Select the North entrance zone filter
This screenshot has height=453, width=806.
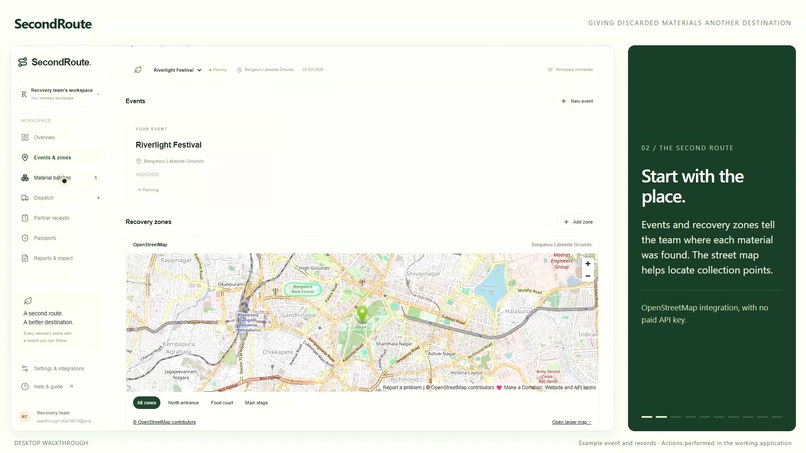pyautogui.click(x=183, y=403)
